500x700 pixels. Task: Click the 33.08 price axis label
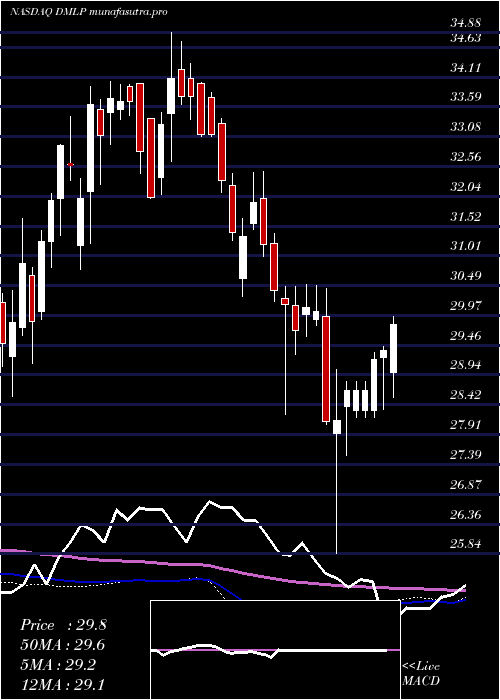465,127
